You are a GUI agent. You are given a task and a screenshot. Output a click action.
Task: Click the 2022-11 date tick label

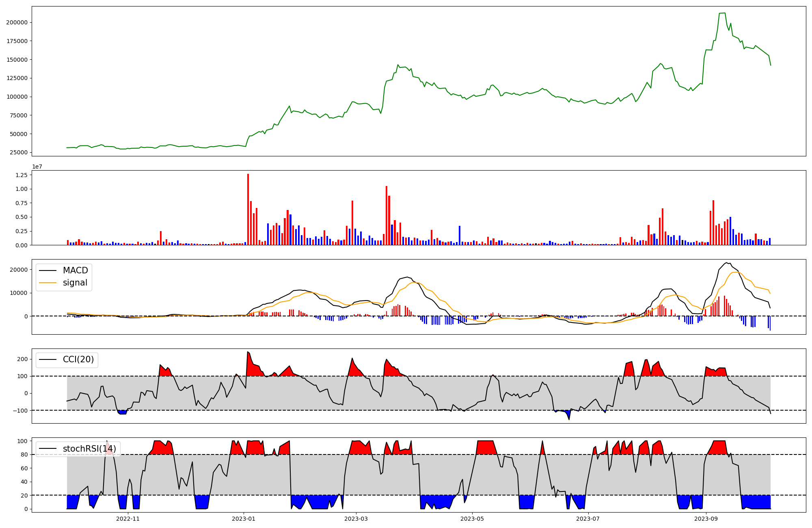tap(128, 519)
